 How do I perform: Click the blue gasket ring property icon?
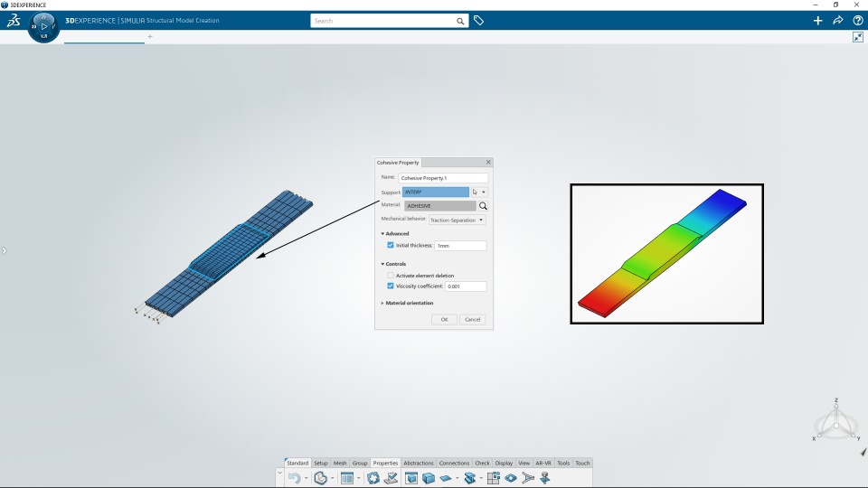pyautogui.click(x=510, y=478)
